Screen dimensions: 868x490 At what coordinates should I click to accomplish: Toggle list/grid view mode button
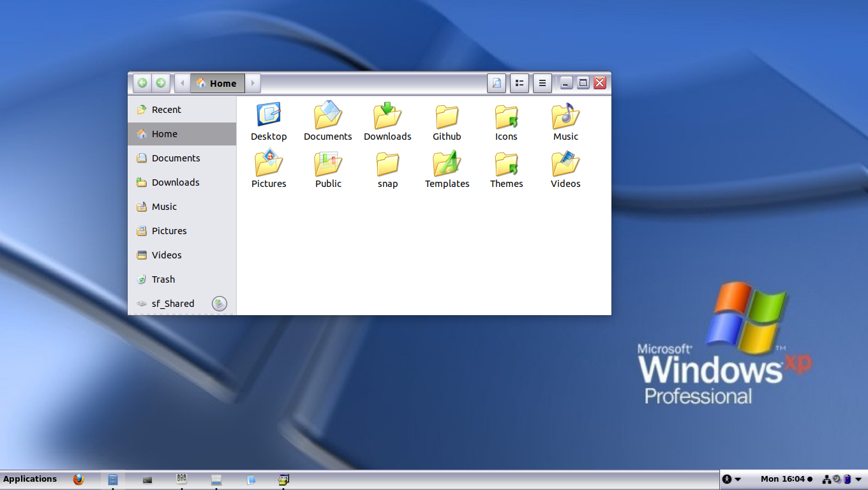click(x=520, y=83)
